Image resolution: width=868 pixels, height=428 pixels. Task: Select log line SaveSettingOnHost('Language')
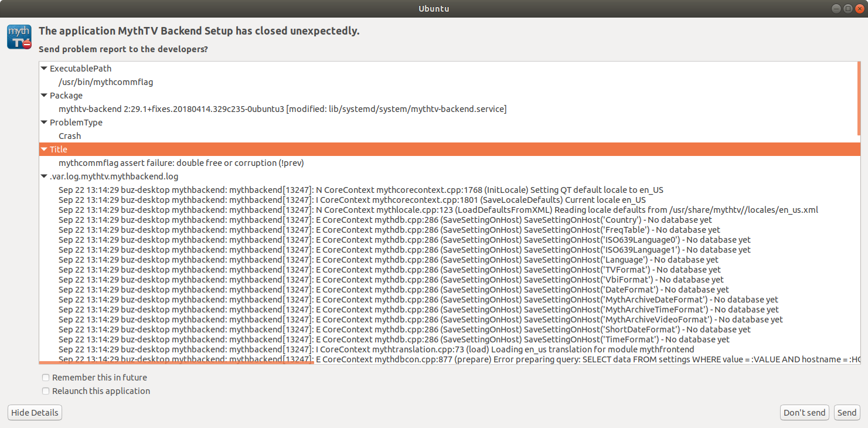pos(389,260)
